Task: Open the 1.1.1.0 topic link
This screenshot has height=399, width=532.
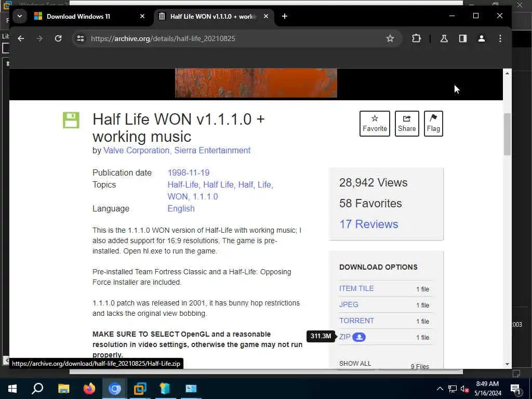Action: 205,196
